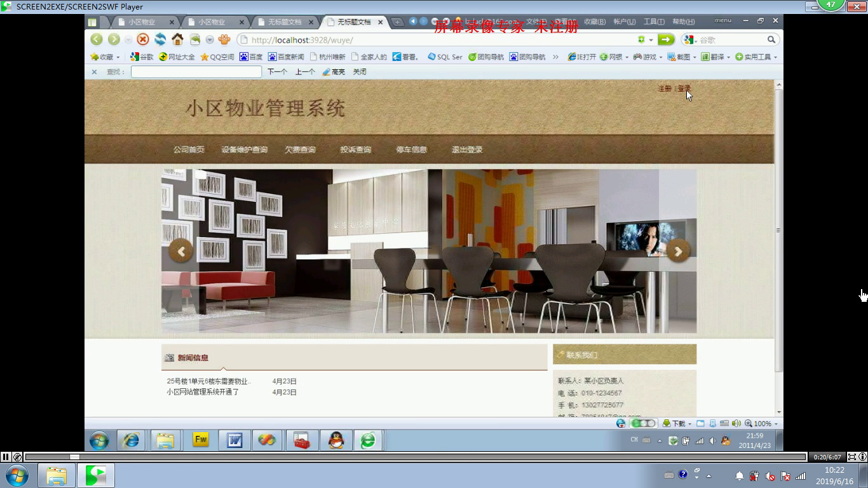Click the red toolbox icon in recorded taskbar
The image size is (868, 488).
(x=302, y=440)
